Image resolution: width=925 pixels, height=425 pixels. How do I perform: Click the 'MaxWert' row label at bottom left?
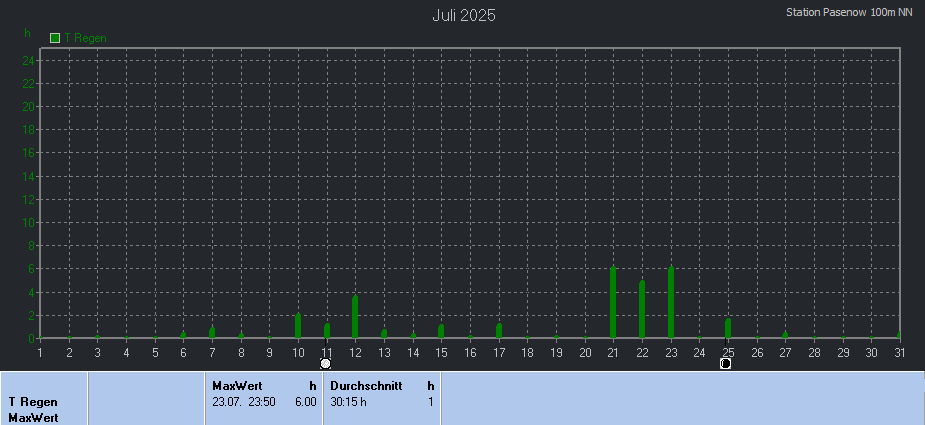pos(33,418)
